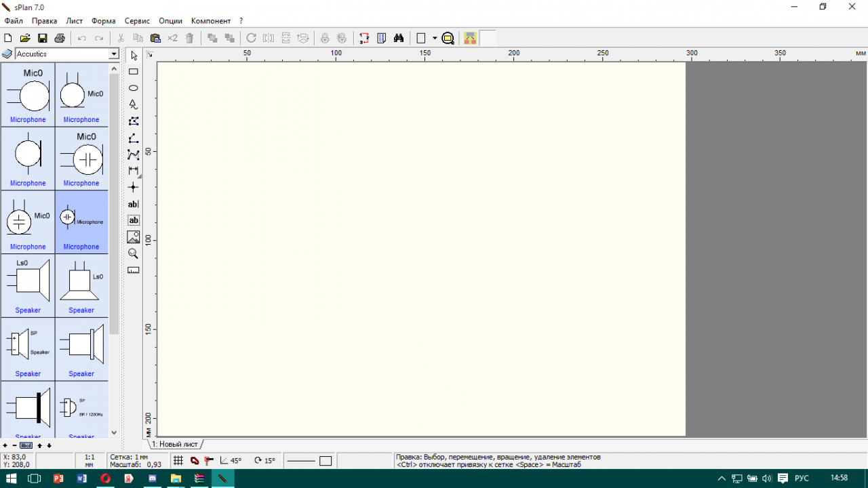Open the component list icon
Screen dimensions: 868x488
coord(382,38)
